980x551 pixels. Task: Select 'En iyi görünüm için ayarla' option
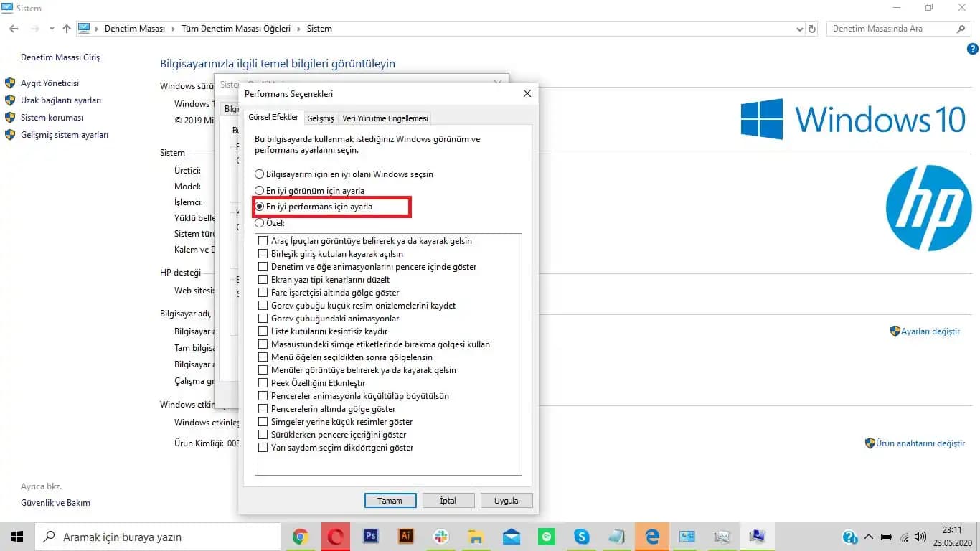pyautogui.click(x=260, y=191)
